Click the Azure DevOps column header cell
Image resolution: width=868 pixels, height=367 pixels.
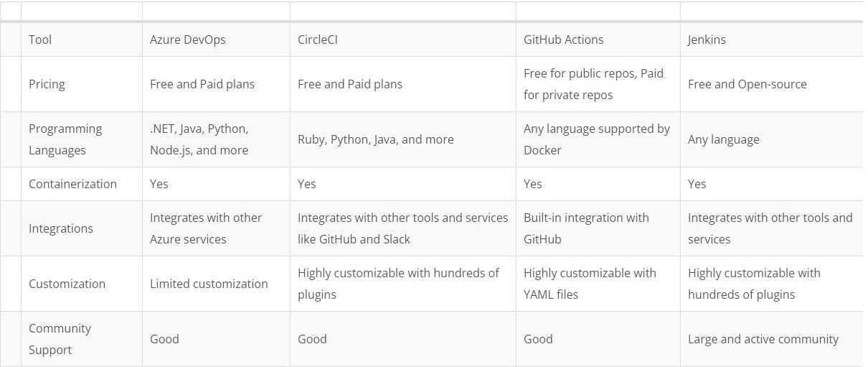point(216,40)
